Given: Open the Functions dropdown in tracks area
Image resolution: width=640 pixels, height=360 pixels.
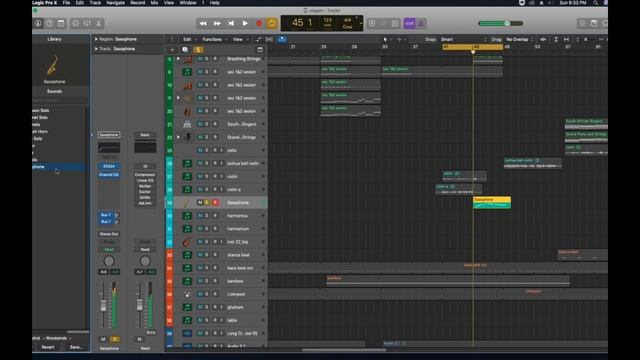Looking at the screenshot, I should point(214,40).
